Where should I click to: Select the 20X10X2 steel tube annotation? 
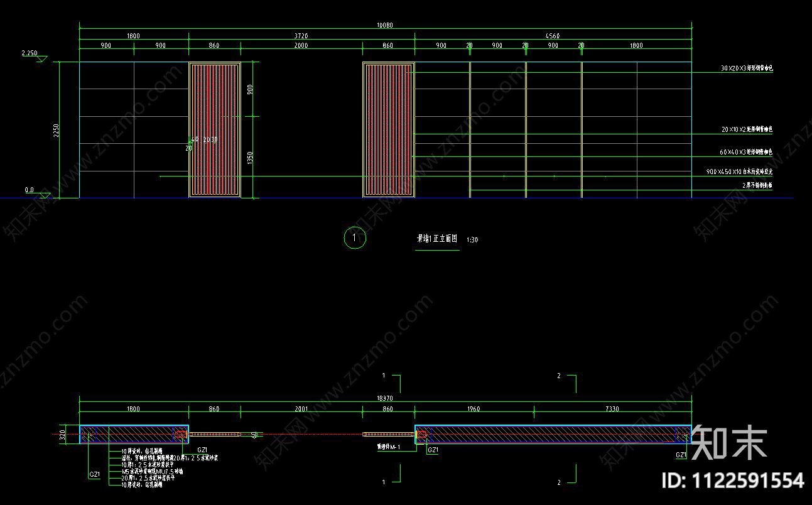click(x=747, y=129)
